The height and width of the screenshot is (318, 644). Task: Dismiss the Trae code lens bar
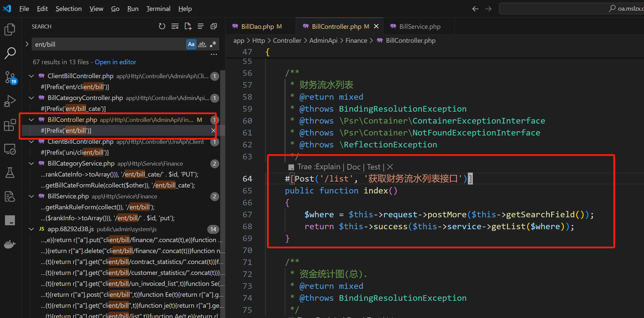point(390,167)
